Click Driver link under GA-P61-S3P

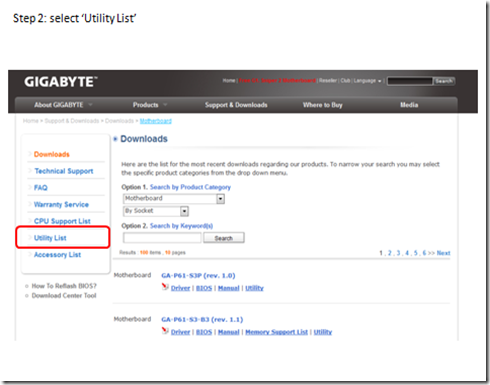tap(180, 288)
